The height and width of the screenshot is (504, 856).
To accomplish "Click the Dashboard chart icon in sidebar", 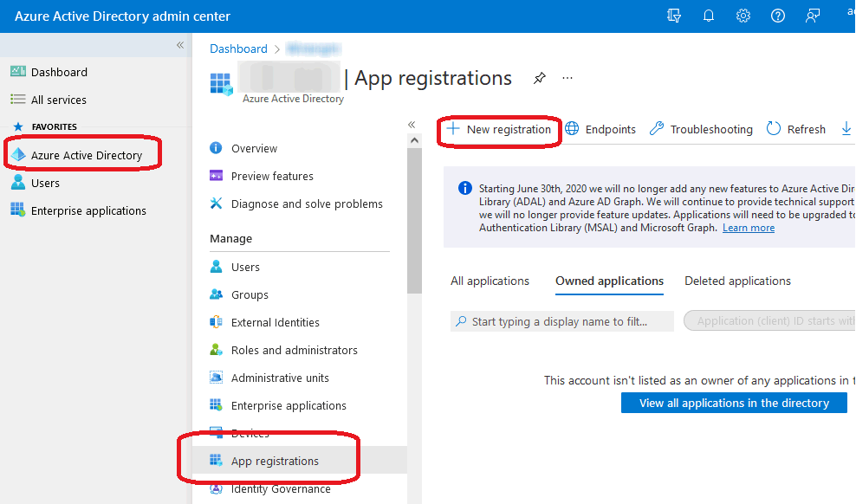I will (18, 72).
